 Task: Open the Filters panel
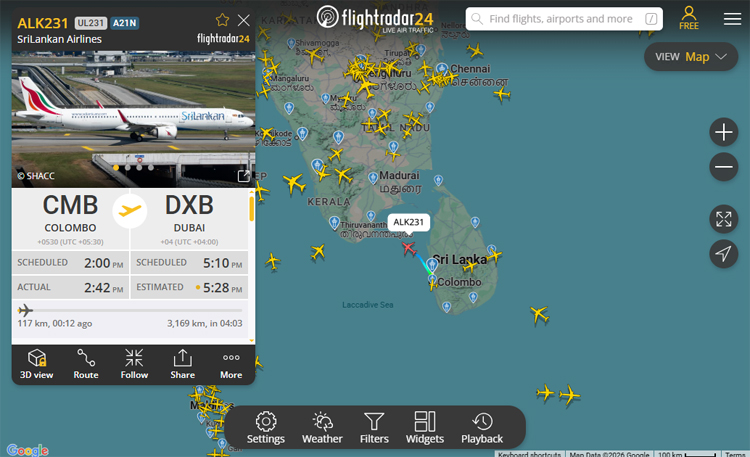pyautogui.click(x=374, y=427)
